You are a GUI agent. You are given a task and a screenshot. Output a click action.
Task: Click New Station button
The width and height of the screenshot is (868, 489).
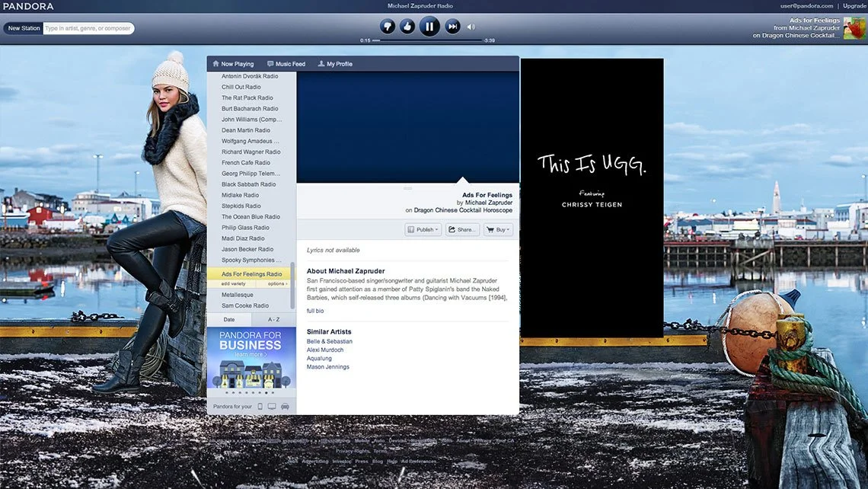(x=24, y=28)
